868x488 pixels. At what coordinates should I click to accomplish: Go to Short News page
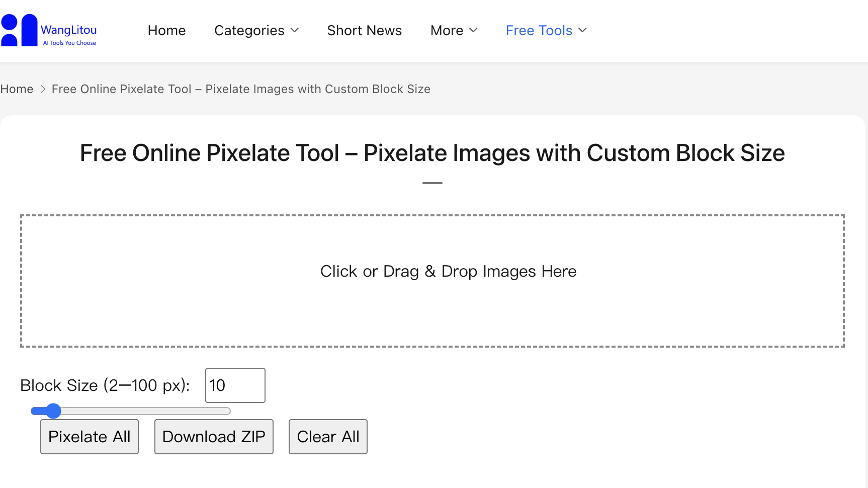point(364,31)
